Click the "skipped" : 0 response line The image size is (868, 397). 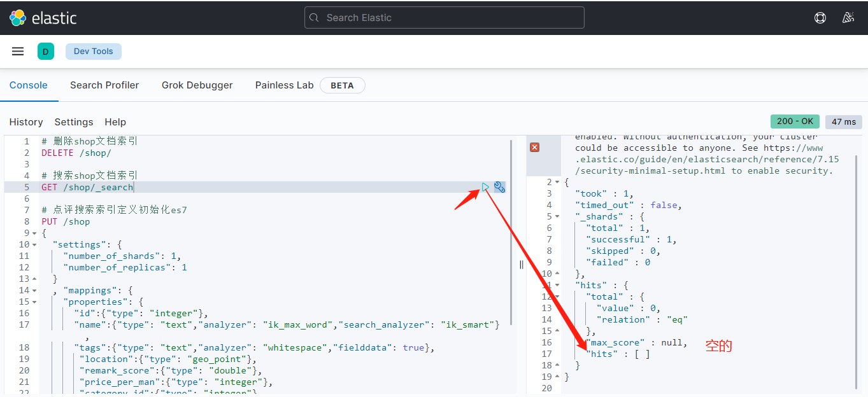[x=623, y=251]
